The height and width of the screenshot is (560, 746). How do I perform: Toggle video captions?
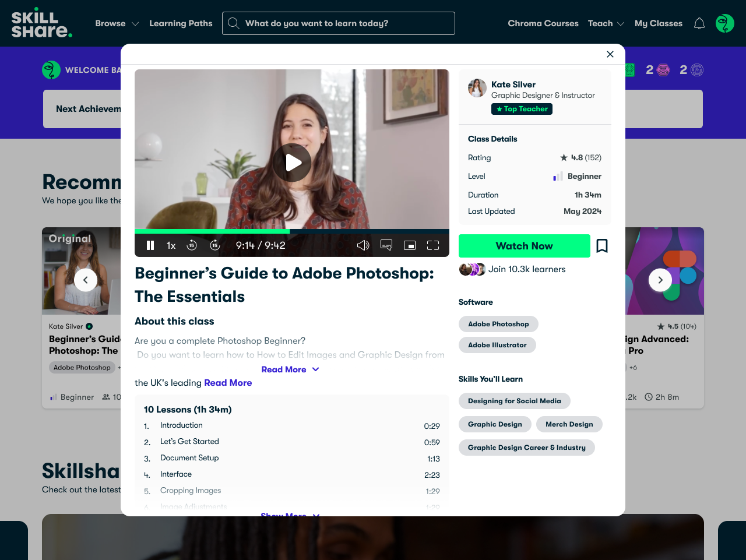tap(386, 245)
